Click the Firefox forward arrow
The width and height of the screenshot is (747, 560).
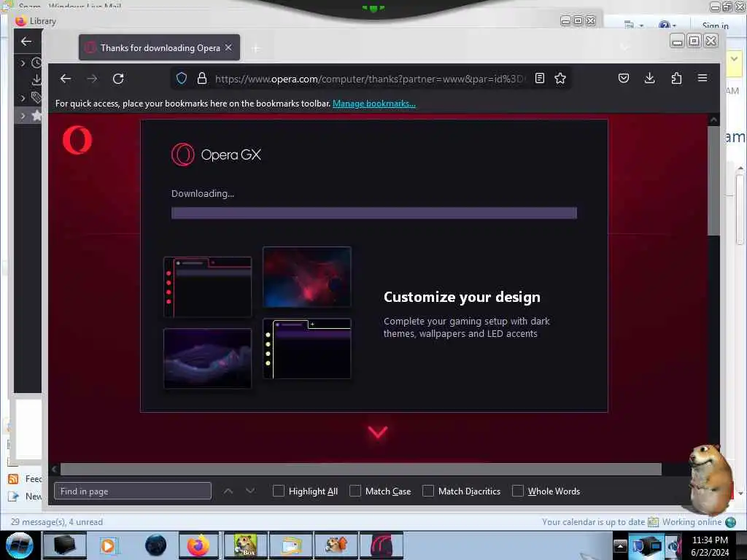(x=92, y=79)
